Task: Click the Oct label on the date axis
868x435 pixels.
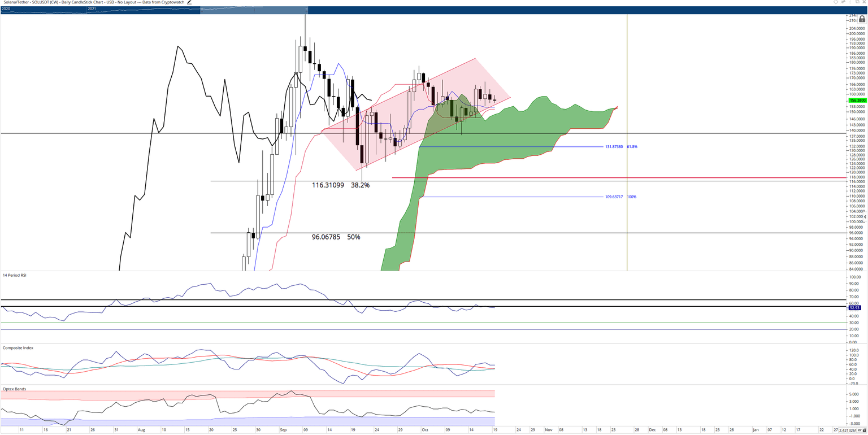Action: [424, 430]
